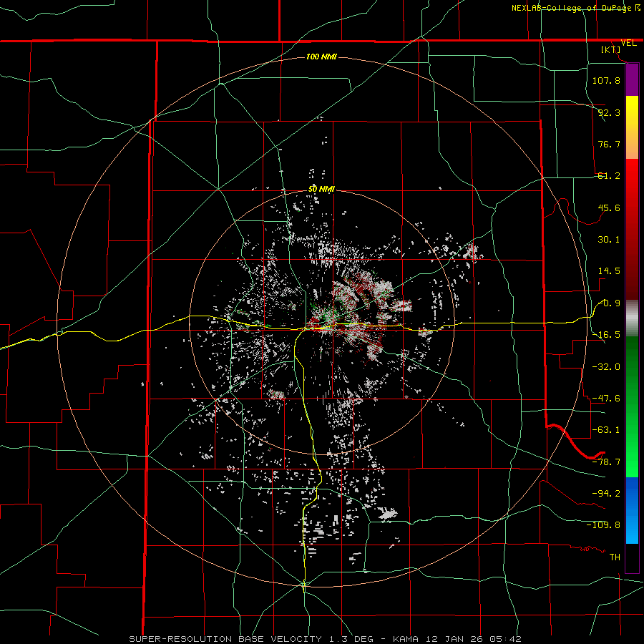Click the -0.9 scale value
This screenshot has width=644, height=644.
(x=610, y=303)
